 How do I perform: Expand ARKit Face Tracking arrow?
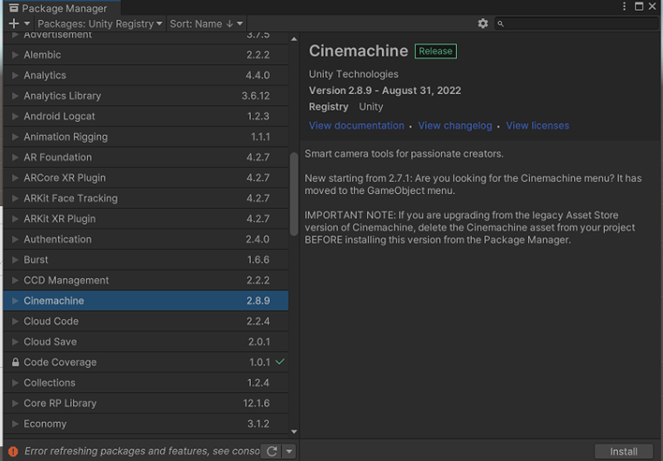[x=15, y=198]
